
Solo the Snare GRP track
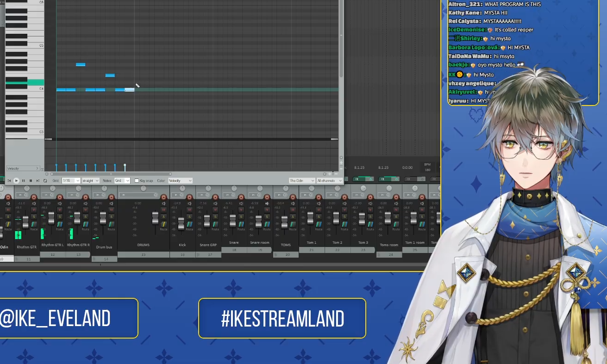(x=215, y=216)
